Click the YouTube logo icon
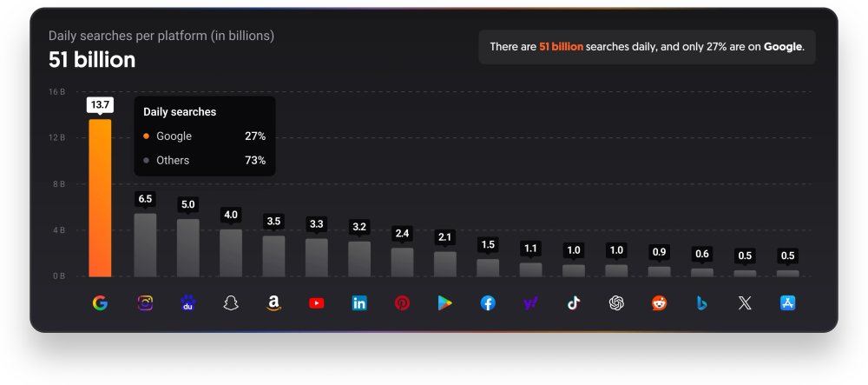The height and width of the screenshot is (385, 868). point(317,303)
